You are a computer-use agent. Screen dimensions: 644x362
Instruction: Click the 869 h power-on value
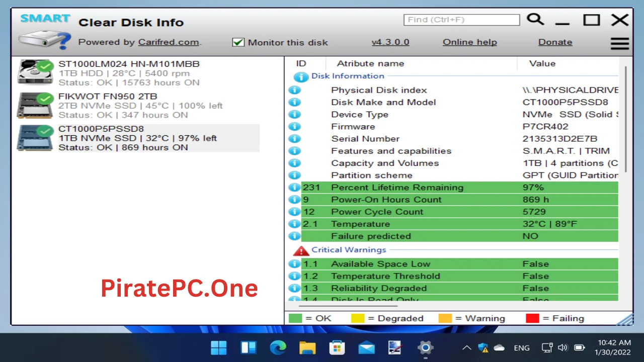coord(535,200)
